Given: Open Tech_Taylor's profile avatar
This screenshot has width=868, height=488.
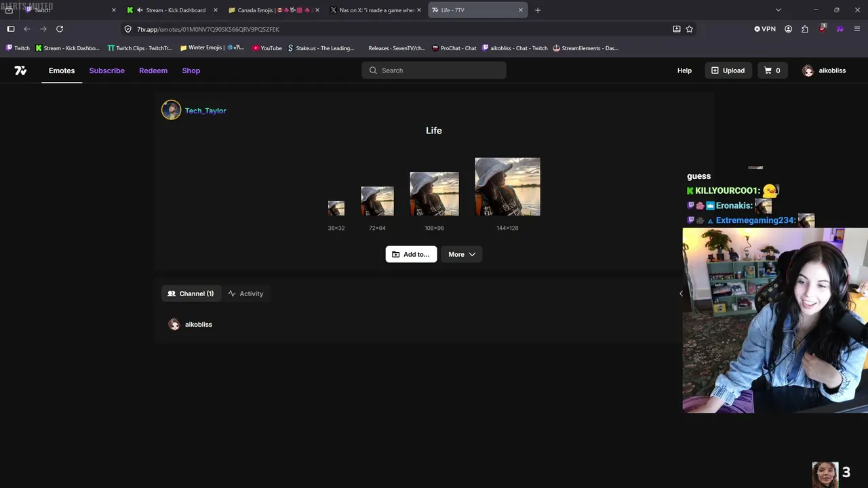Looking at the screenshot, I should coord(171,110).
